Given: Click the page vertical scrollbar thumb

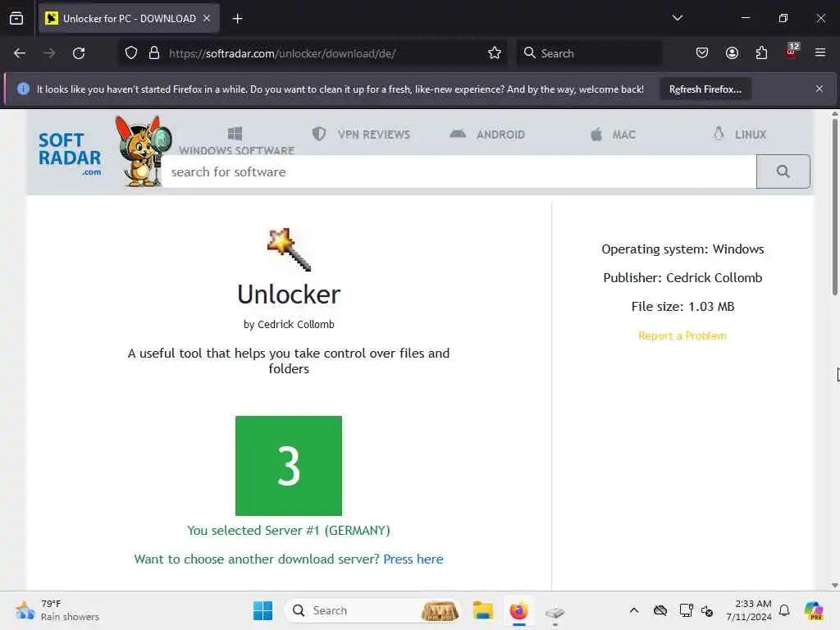Looking at the screenshot, I should coord(834,206).
